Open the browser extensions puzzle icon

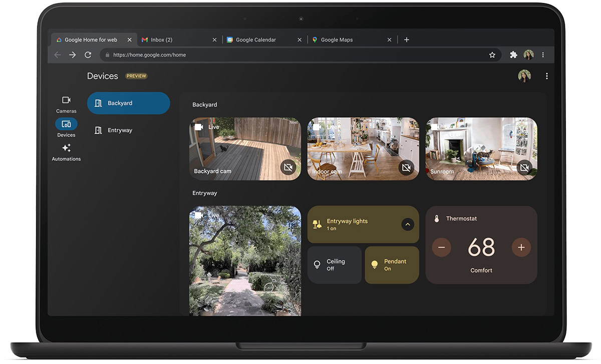click(x=513, y=55)
